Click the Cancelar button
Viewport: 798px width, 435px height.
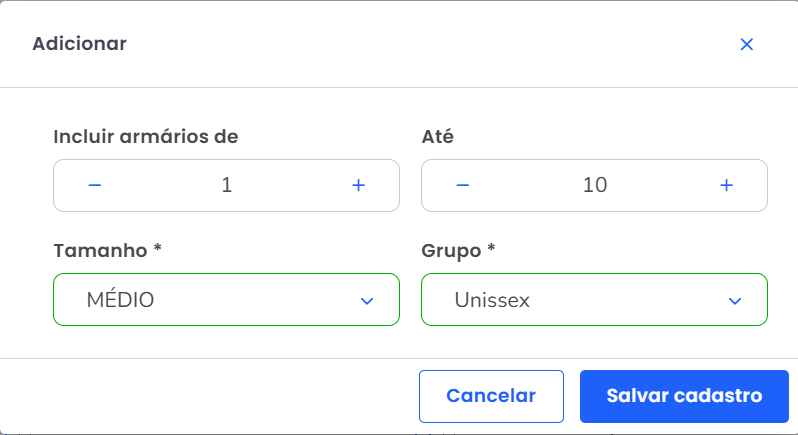pos(491,396)
